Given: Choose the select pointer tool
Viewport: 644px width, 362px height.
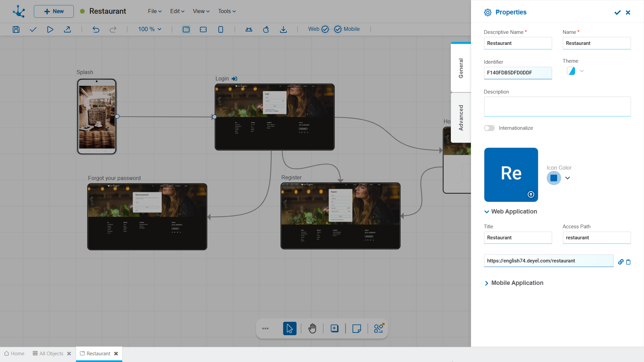Looking at the screenshot, I should tap(290, 328).
